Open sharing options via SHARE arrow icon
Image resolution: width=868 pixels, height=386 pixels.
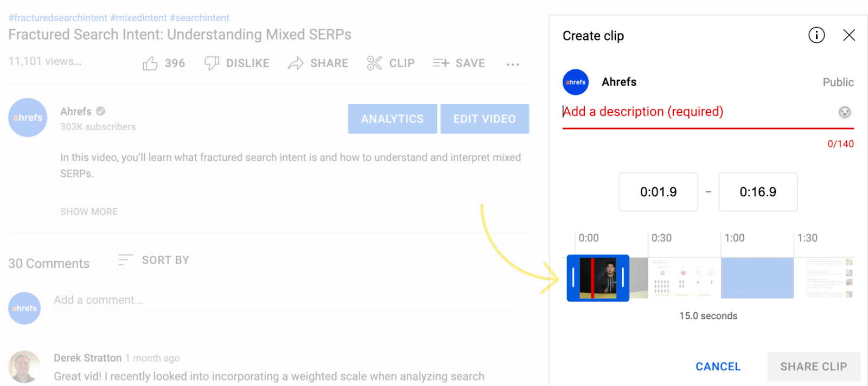coord(295,62)
